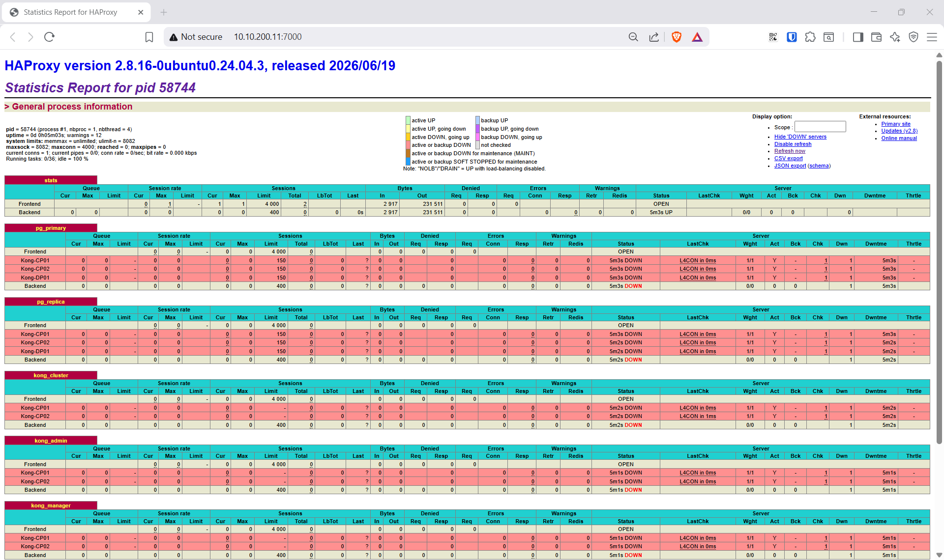The image size is (944, 560).
Task: Open the Bitwarden extension icon
Action: click(x=792, y=37)
